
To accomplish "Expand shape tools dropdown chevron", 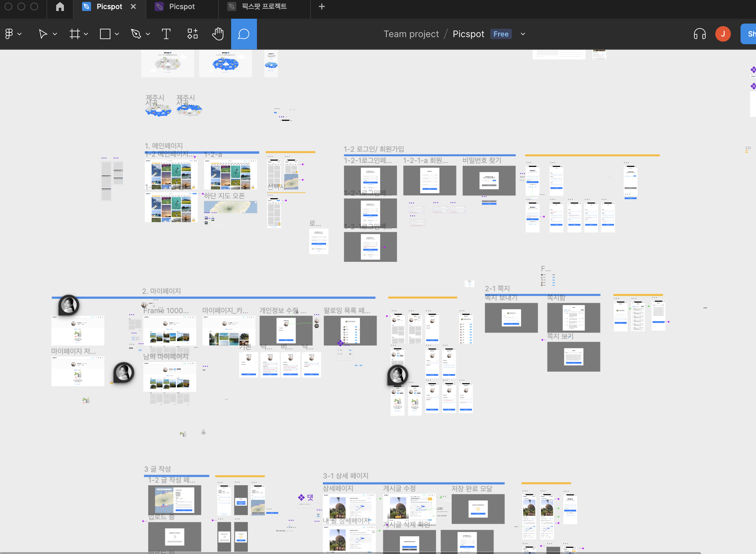I will [117, 34].
